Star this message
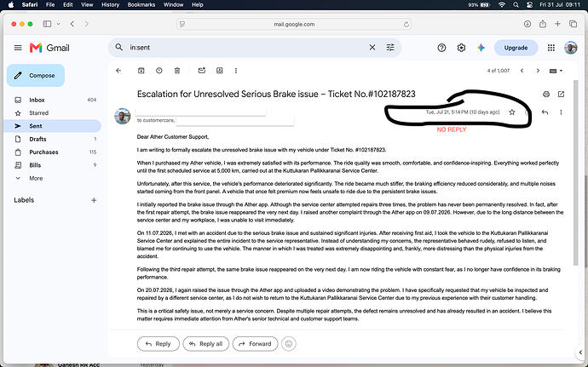588x367 pixels. 512,112
